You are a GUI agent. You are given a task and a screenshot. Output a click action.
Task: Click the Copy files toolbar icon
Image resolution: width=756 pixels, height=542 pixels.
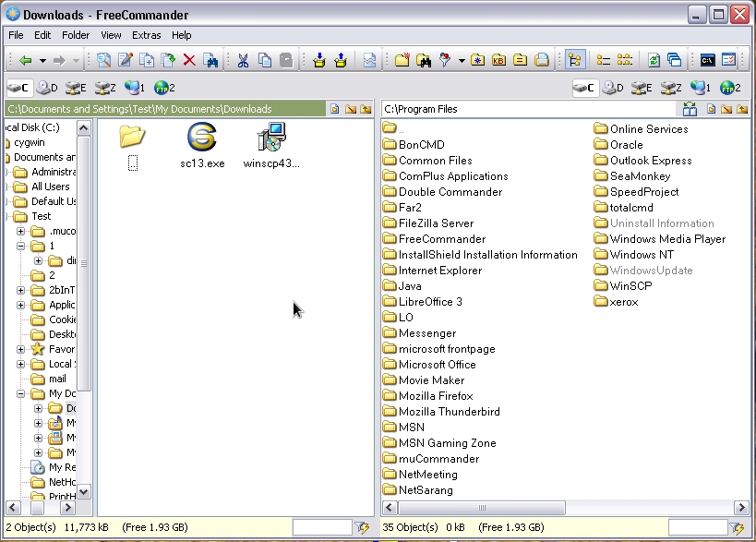pos(147,60)
